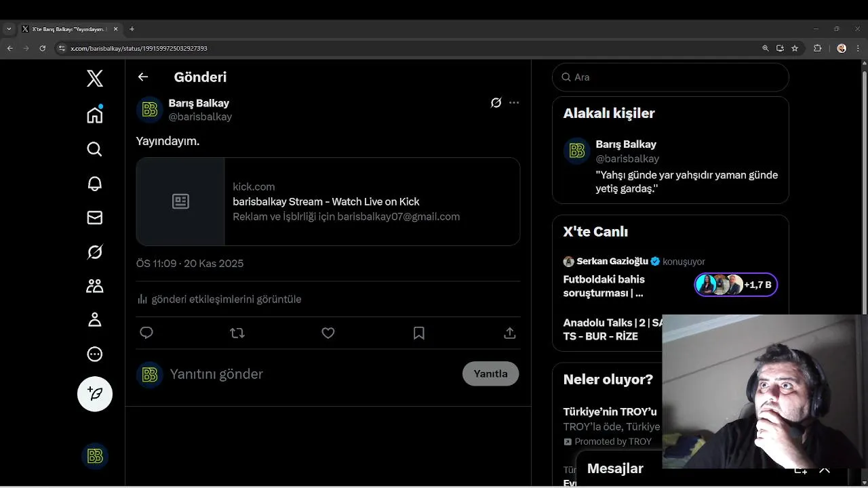Image resolution: width=868 pixels, height=488 pixels.
Task: Open Serkan Gazioğlu live space
Action: (x=612, y=262)
